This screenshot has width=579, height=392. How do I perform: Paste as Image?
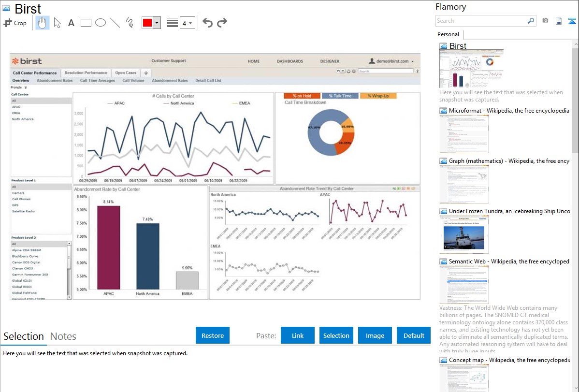coord(375,335)
